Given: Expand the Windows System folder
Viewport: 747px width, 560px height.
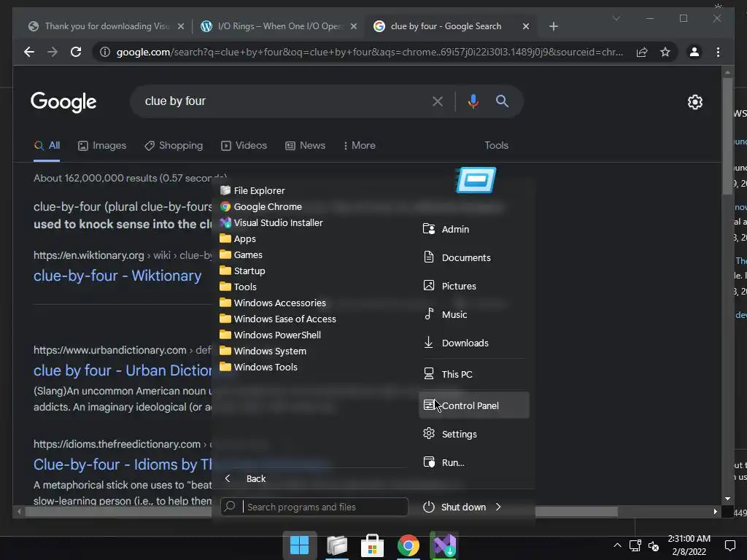Looking at the screenshot, I should [x=263, y=351].
